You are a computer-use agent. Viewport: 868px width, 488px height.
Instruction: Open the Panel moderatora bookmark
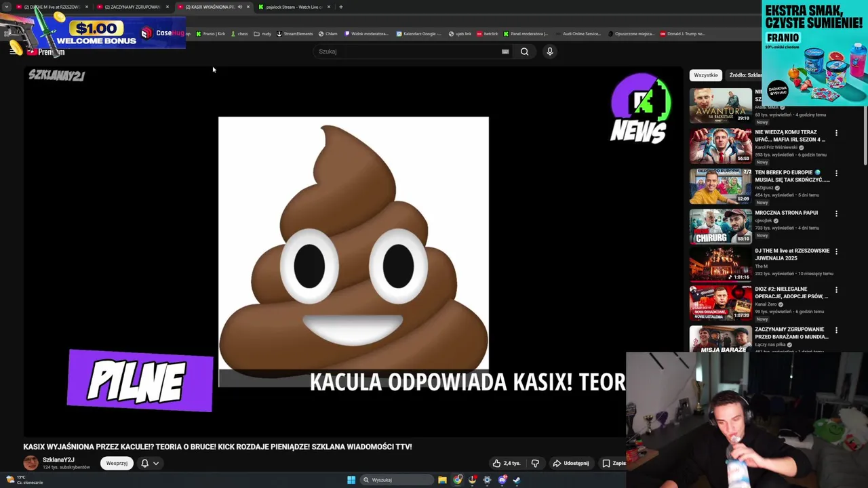pyautogui.click(x=526, y=34)
